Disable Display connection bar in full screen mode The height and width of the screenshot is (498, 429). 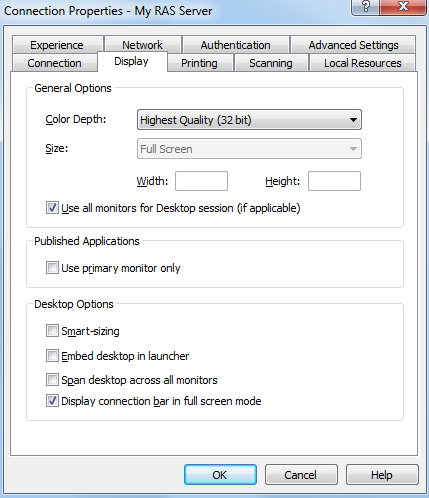(52, 401)
